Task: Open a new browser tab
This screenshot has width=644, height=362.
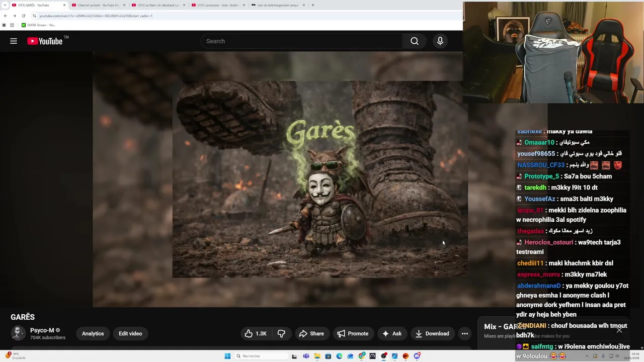Action: pos(313,5)
